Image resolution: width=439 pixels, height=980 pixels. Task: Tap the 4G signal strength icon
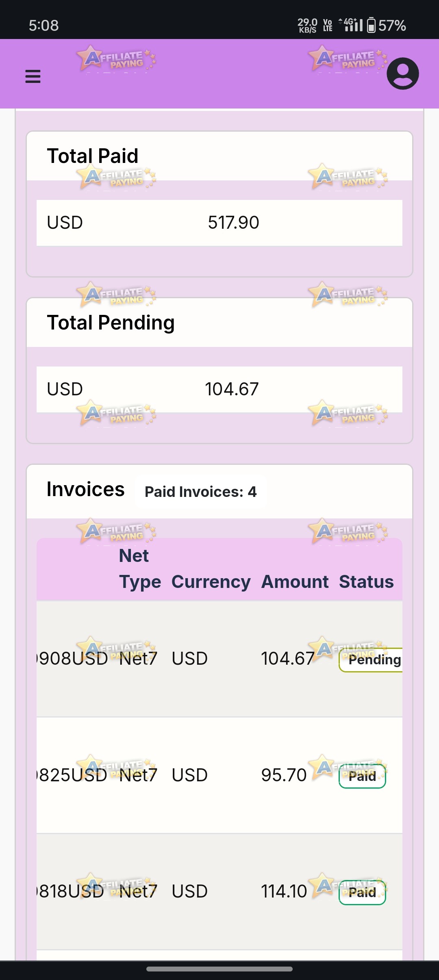351,25
